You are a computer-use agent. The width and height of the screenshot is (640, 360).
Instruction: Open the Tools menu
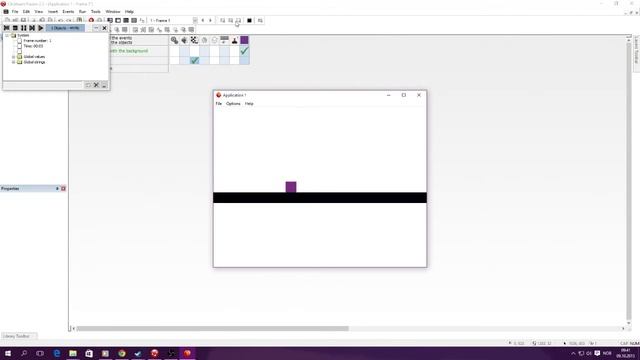point(96,12)
